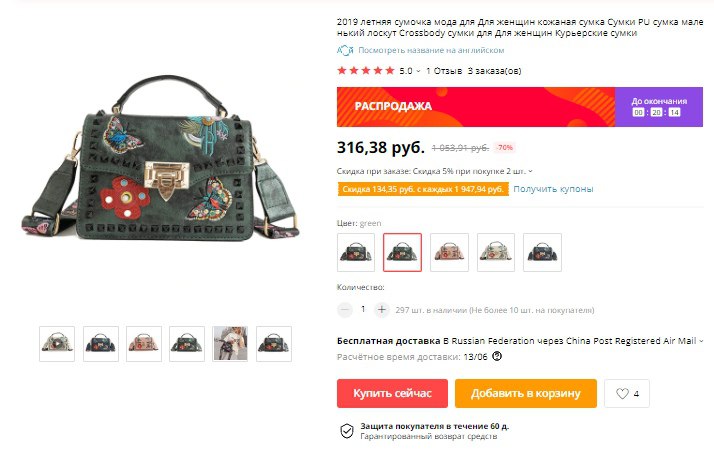Click the question mark icon next to delivery time

point(497,357)
